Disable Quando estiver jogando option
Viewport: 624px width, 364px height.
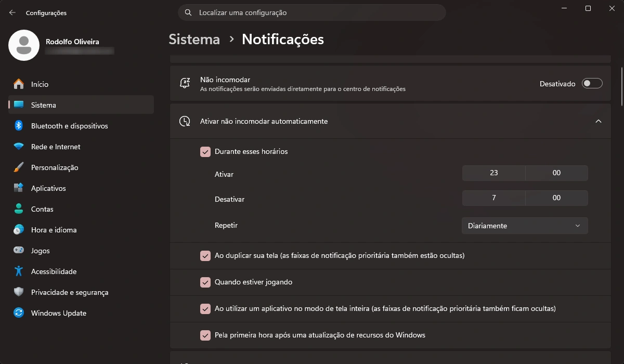[x=205, y=282]
